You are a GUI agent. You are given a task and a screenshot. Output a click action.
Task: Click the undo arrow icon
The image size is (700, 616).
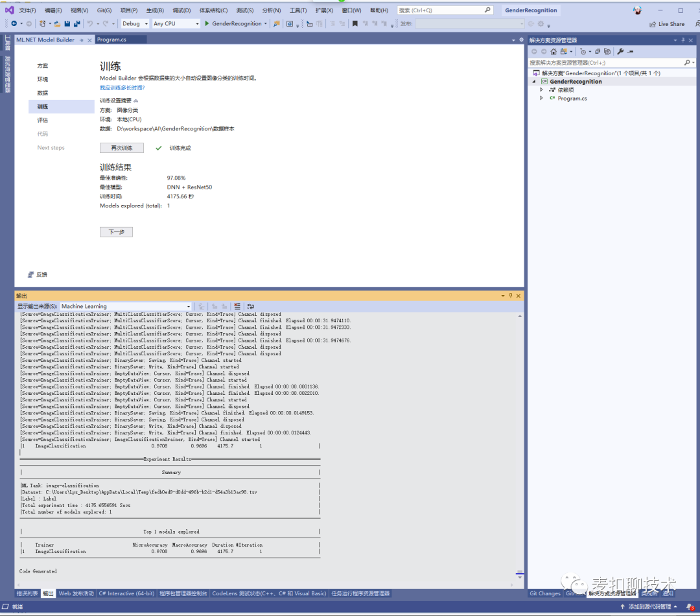(x=90, y=24)
